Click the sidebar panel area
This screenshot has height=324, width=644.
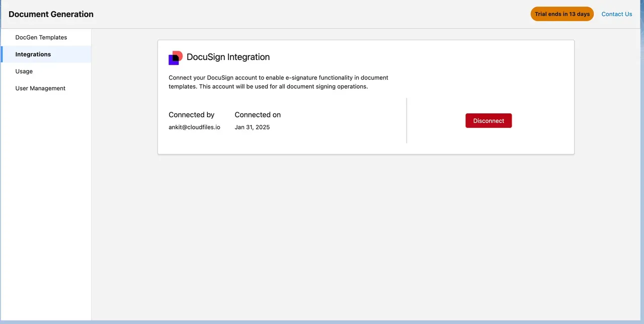click(45, 202)
